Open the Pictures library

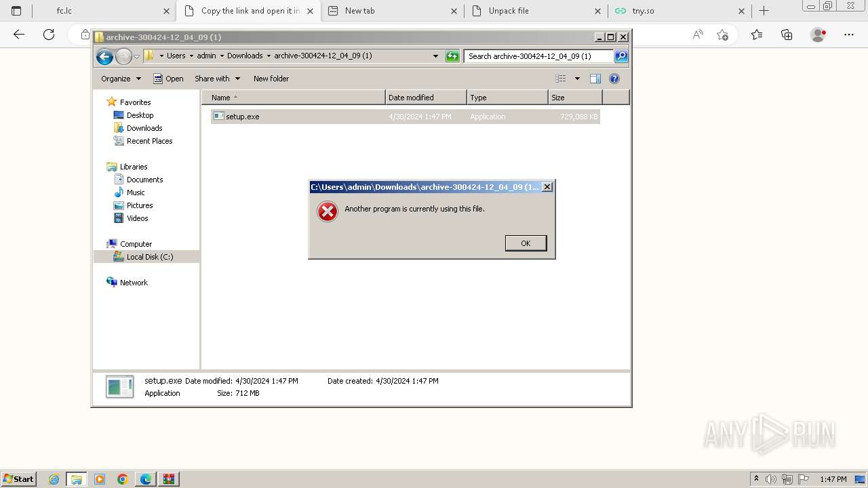point(140,205)
